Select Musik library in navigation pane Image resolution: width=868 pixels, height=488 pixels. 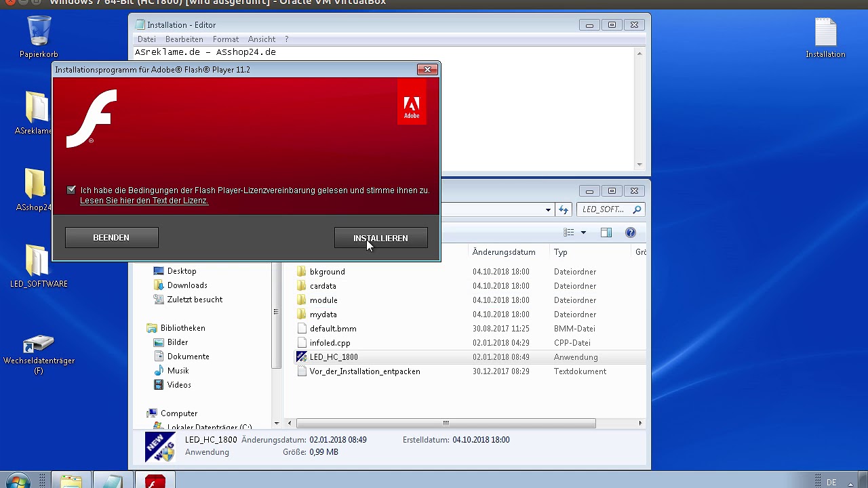click(178, 371)
